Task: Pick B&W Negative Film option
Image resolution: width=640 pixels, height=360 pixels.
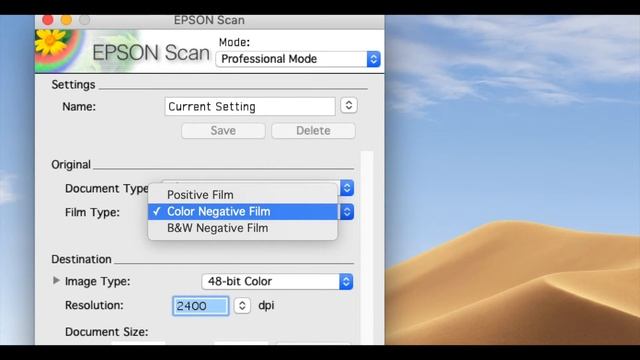Action: coord(243,228)
